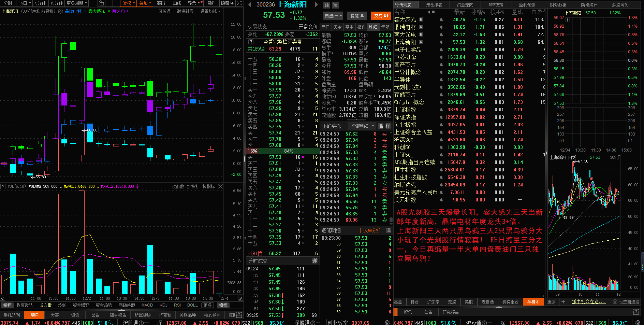Viewport: 644px width, 325px height.
Task: Select 南大光电 row in quote list
Action: click(x=469, y=34)
